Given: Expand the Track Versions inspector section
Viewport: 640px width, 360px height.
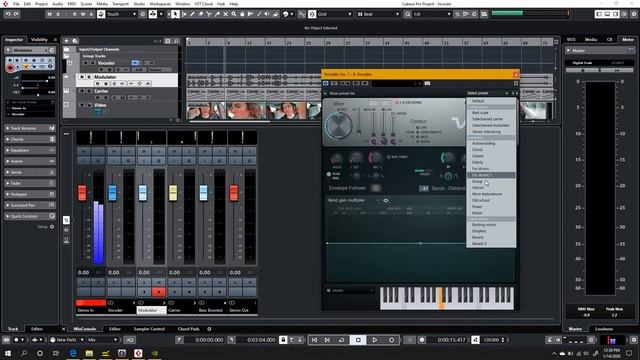Looking at the screenshot, I should [29, 128].
